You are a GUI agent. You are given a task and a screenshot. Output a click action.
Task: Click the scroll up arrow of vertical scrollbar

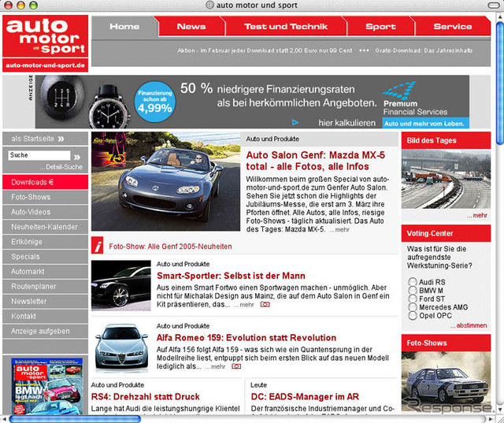coord(500,16)
